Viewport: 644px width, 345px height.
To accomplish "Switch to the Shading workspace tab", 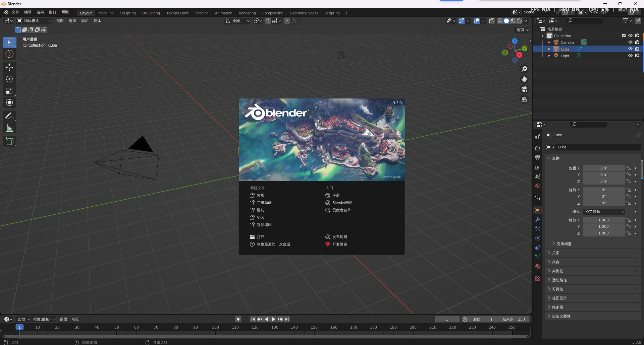I will click(202, 13).
